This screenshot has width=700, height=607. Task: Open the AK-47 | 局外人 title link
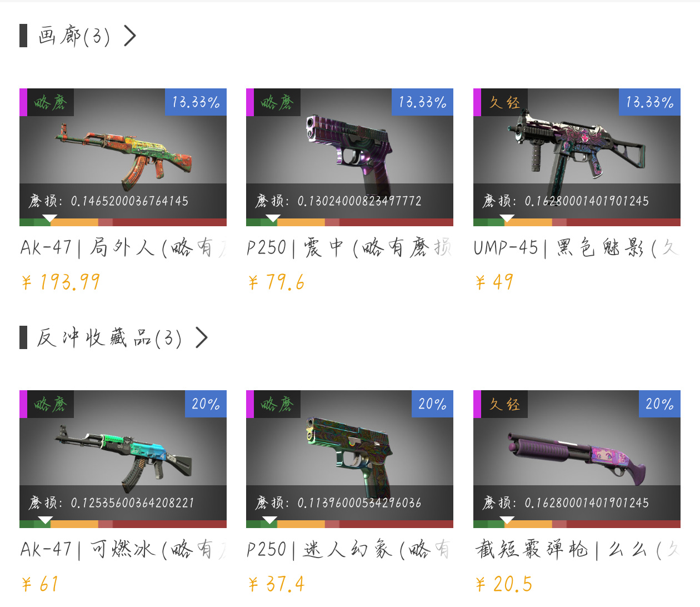tap(123, 247)
